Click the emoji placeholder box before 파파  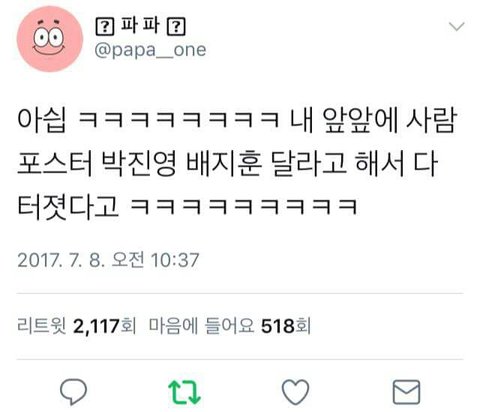click(x=105, y=27)
